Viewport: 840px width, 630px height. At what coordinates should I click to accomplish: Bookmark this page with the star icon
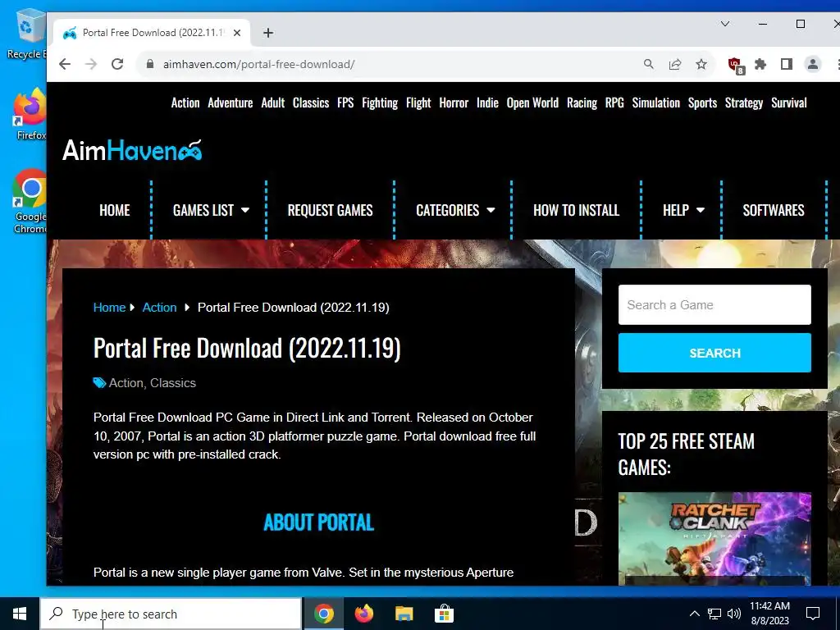tap(701, 64)
